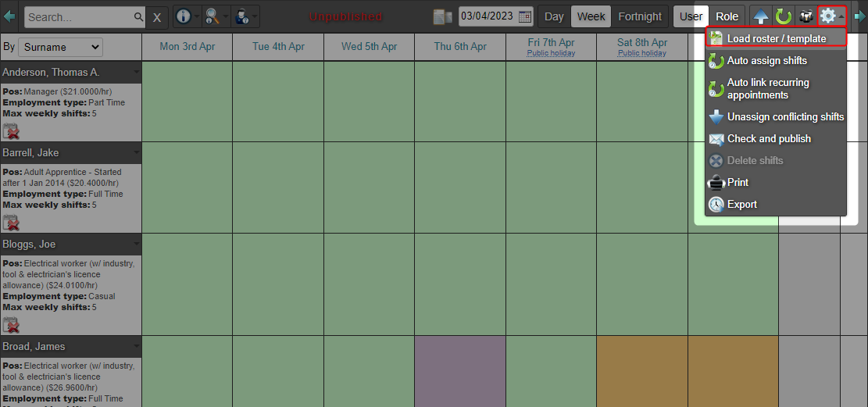Click the calendar-cross icon under Bloggs, Joe
Viewport: 868px width, 407px height.
[x=11, y=325]
